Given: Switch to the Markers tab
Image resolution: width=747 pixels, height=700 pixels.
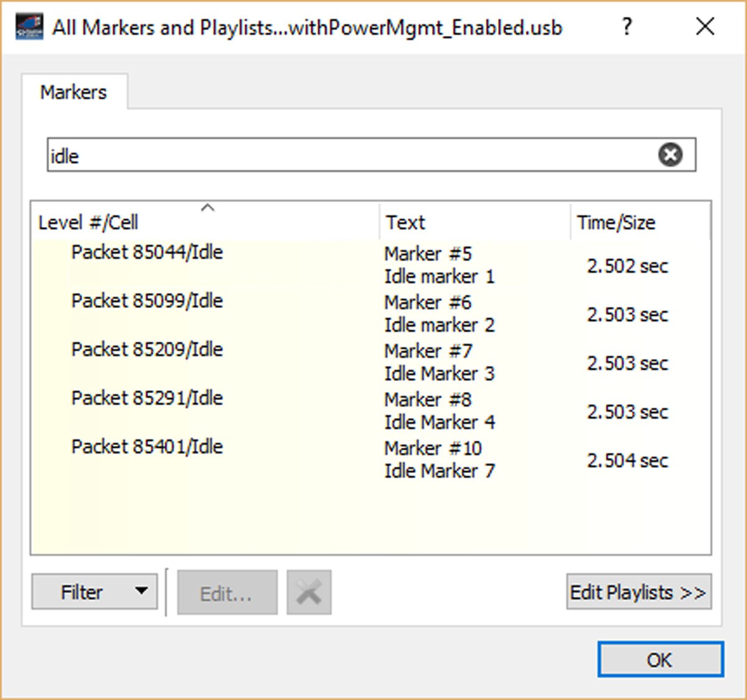Looking at the screenshot, I should pos(74,92).
